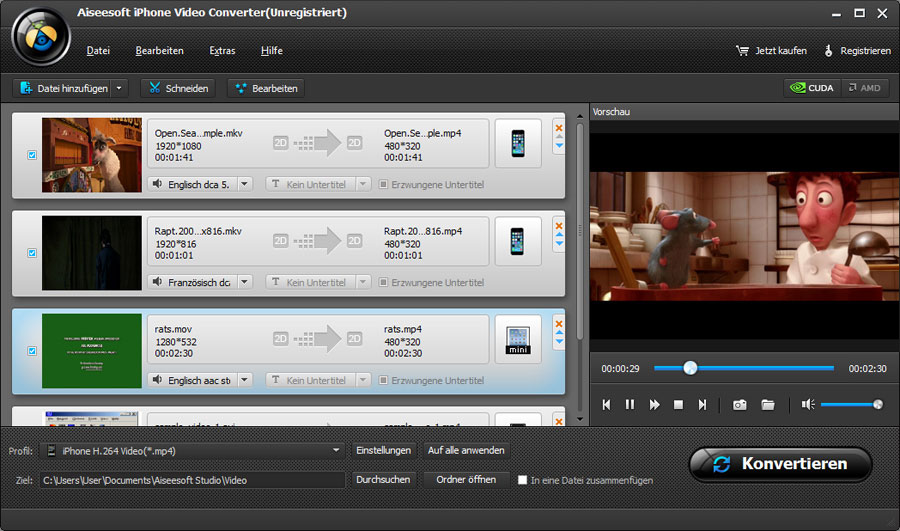900x531 pixels.
Task: Select the Open.Sea video thumbnail
Action: [x=92, y=155]
